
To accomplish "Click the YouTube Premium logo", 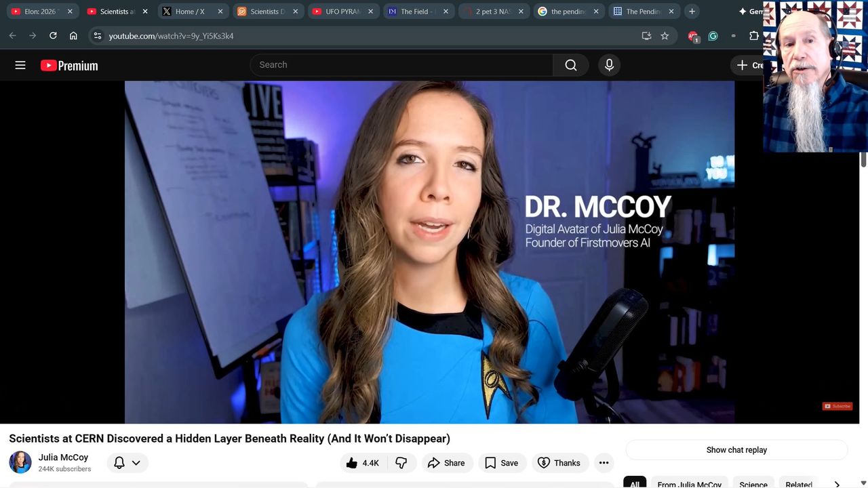I will pyautogui.click(x=69, y=65).
